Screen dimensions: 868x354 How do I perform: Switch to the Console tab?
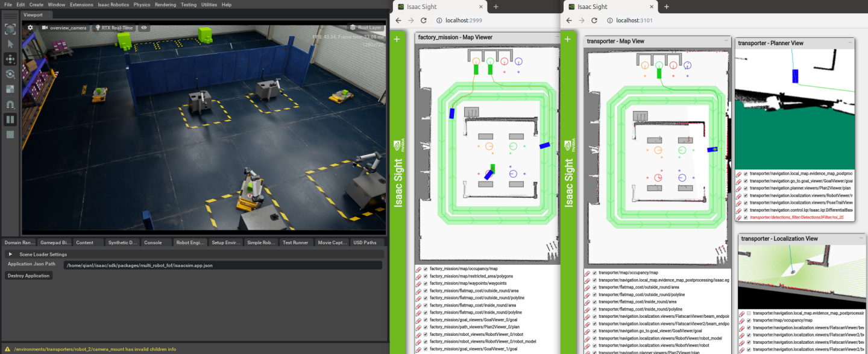coord(153,242)
